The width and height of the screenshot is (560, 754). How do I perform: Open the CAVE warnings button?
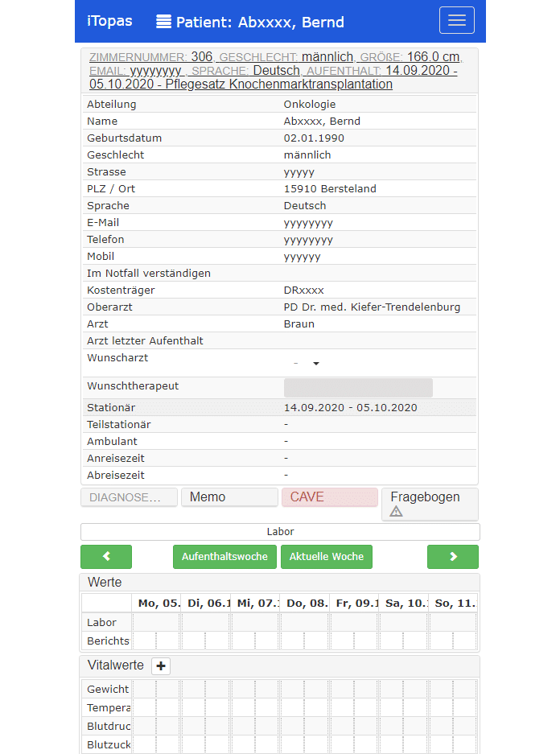click(329, 497)
